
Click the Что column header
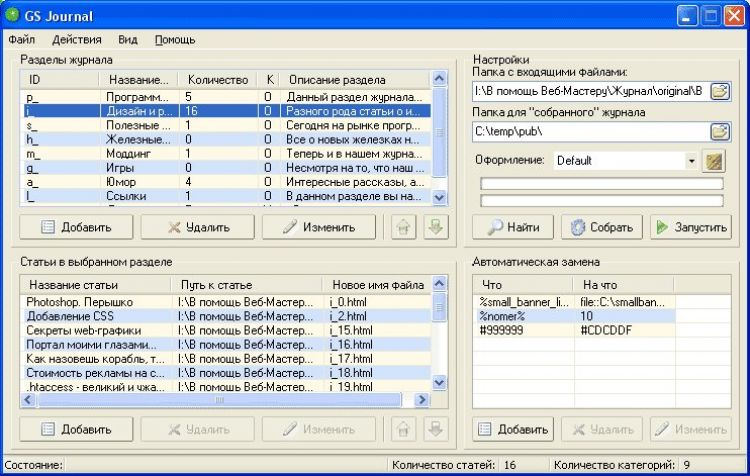click(x=523, y=285)
